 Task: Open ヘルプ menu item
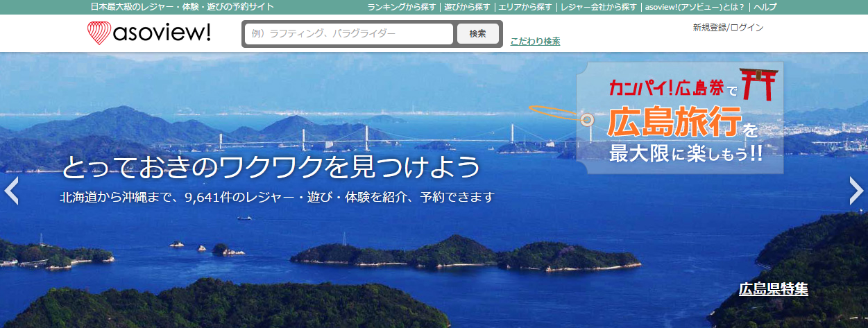[765, 7]
